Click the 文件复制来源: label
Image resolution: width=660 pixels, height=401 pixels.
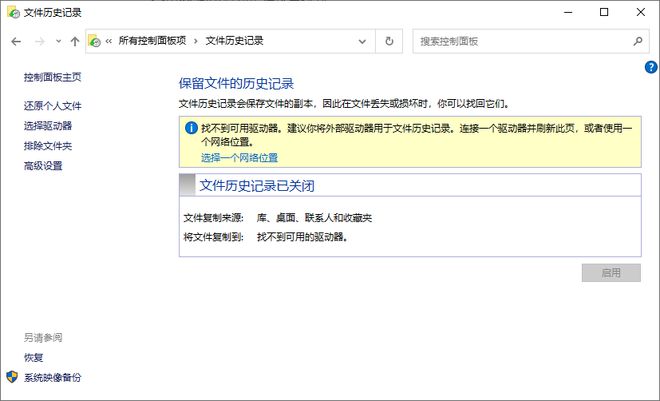pyautogui.click(x=214, y=218)
